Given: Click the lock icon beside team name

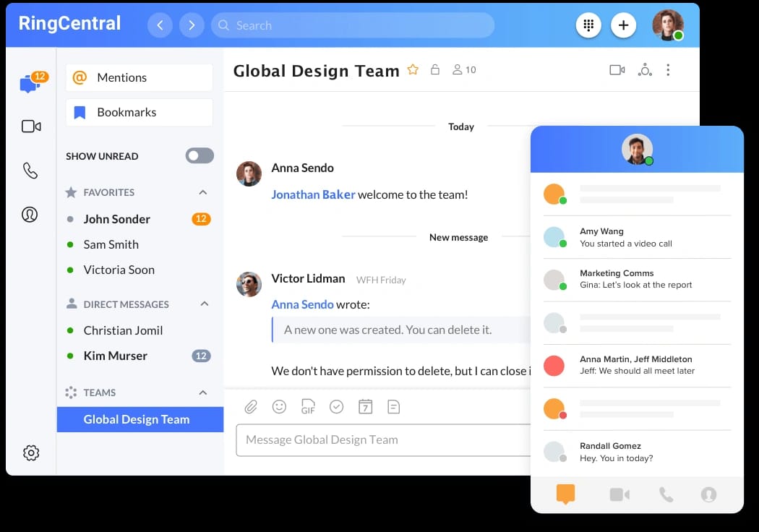Looking at the screenshot, I should pyautogui.click(x=435, y=69).
